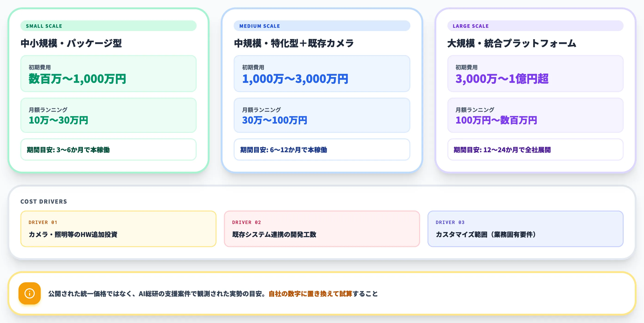Click heading 大規模・統合プラットフォーム
The height and width of the screenshot is (323, 644).
click(512, 43)
